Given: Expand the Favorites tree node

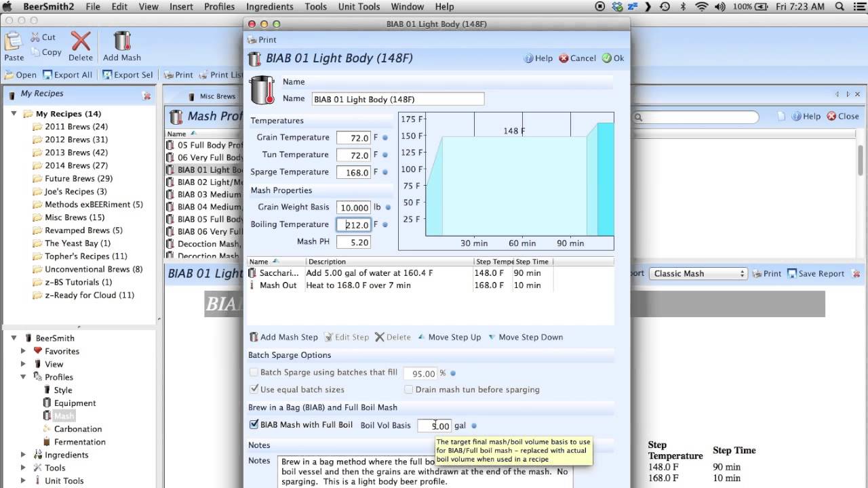Looking at the screenshot, I should [x=23, y=351].
